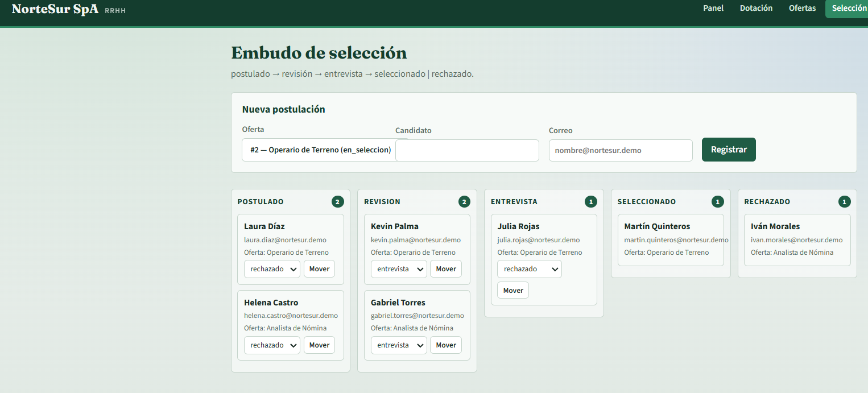
Task: Expand Helena Castro's stage dropdown
Action: coord(272,345)
